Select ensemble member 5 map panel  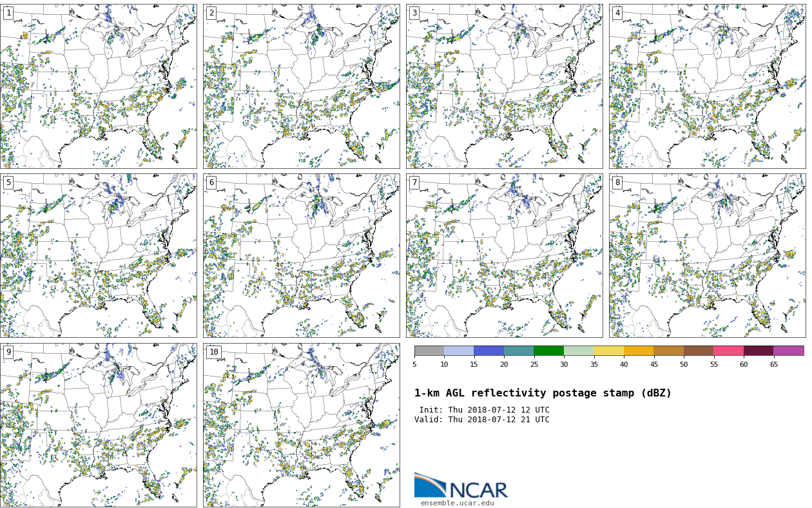(x=98, y=255)
